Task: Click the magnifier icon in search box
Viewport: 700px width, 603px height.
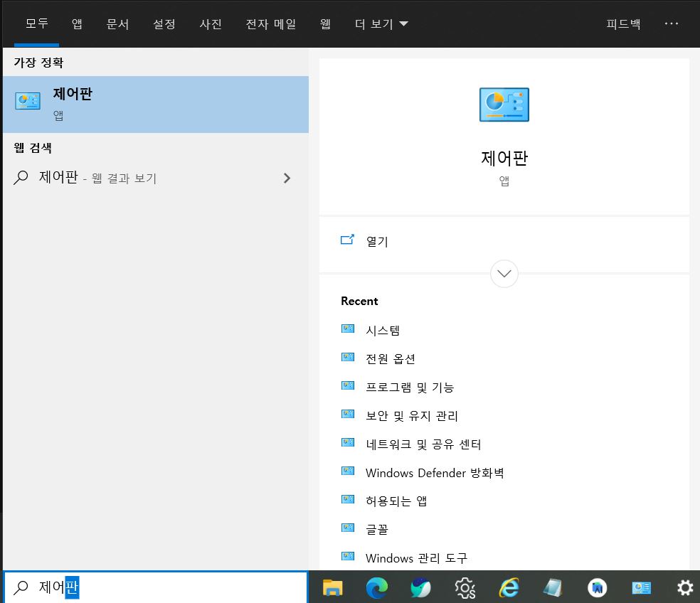Action: coord(21,587)
